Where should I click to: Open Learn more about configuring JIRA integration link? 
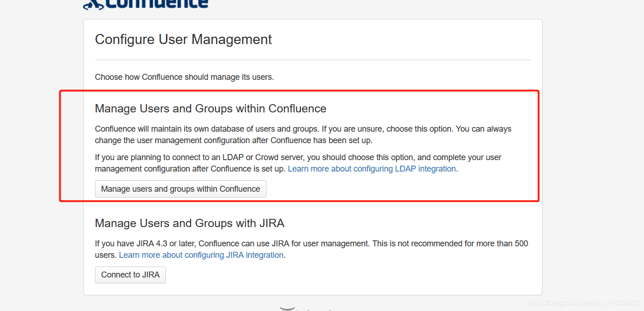pos(201,255)
